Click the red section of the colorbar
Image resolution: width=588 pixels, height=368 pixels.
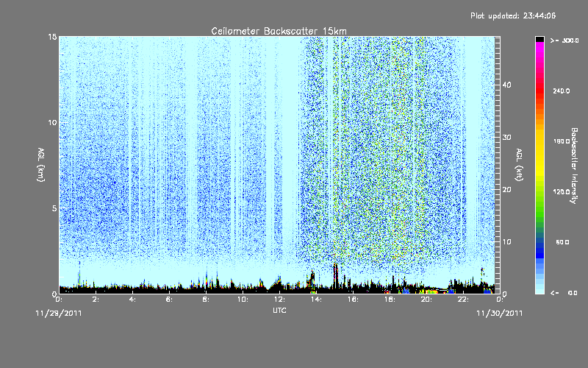point(539,91)
